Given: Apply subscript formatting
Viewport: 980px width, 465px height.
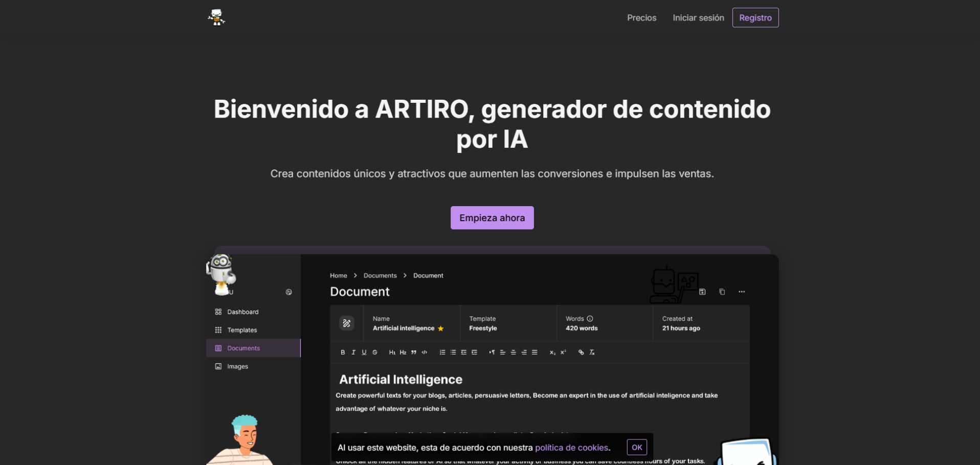Looking at the screenshot, I should pyautogui.click(x=552, y=352).
